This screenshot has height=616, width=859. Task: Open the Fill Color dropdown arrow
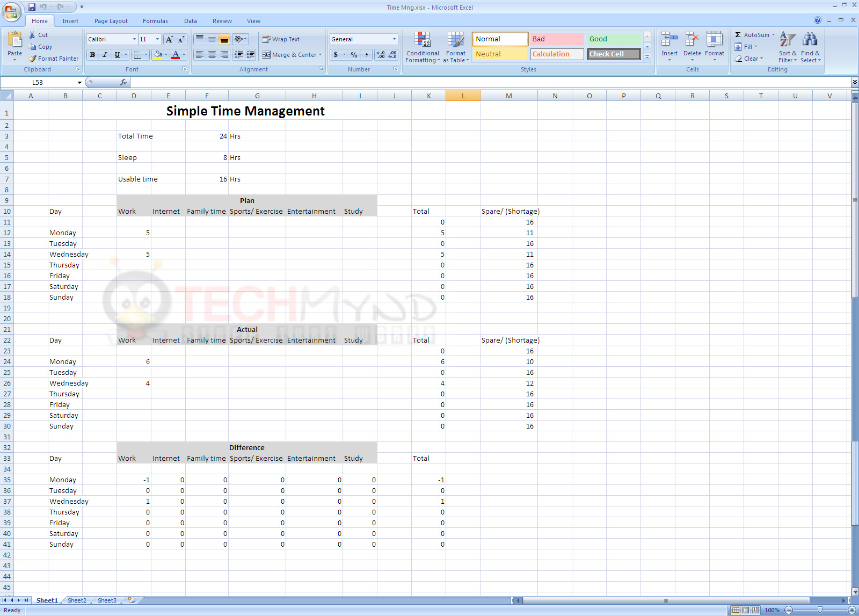pos(166,54)
